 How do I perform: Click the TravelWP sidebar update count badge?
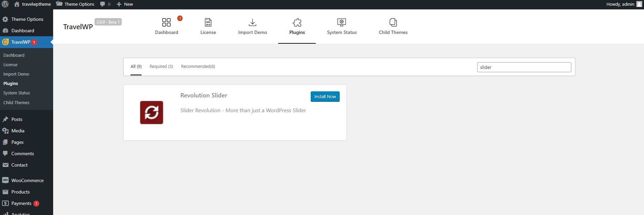click(34, 42)
